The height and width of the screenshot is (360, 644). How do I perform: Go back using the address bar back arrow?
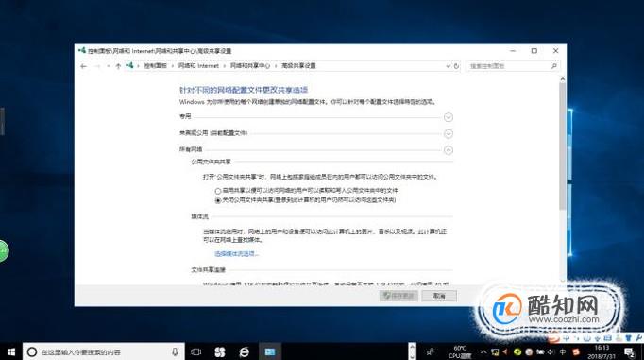[84, 66]
